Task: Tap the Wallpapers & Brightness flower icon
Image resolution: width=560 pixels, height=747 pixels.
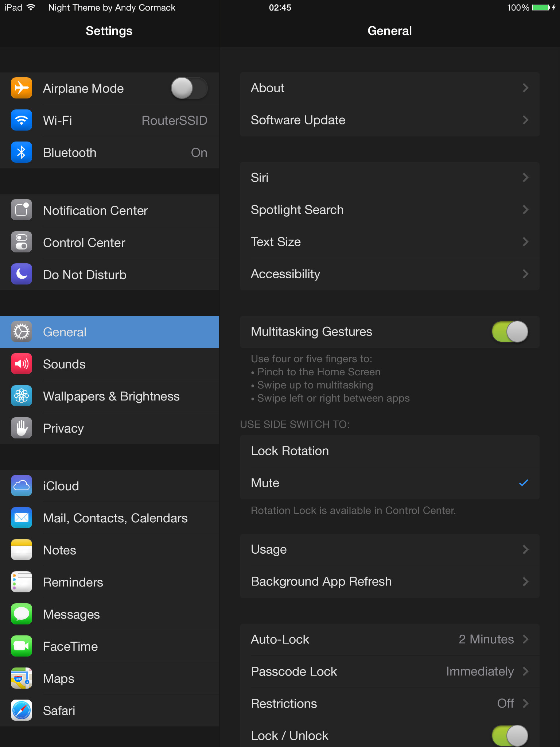Action: coord(22,396)
